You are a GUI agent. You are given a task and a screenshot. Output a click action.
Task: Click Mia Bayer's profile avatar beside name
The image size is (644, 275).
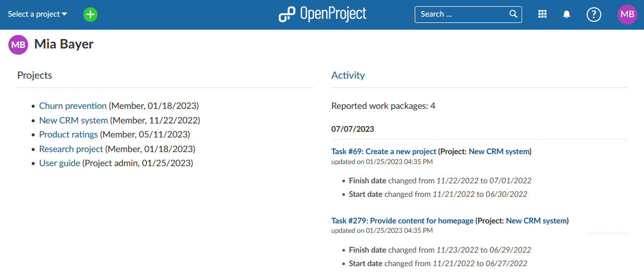tap(18, 45)
